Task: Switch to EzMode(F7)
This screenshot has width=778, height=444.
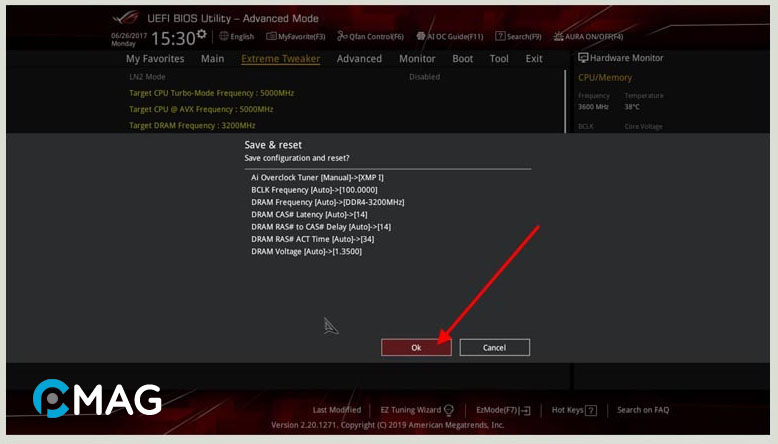Action: [503, 410]
